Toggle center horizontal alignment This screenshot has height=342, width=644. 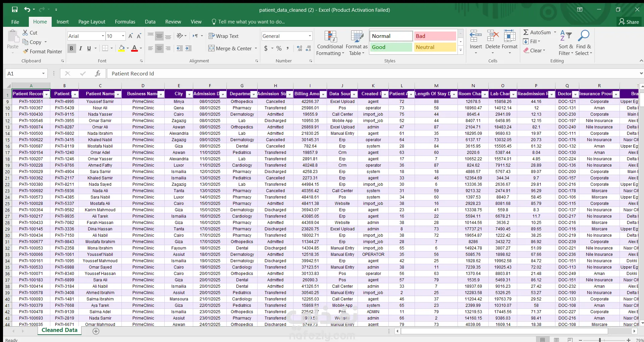pos(159,48)
